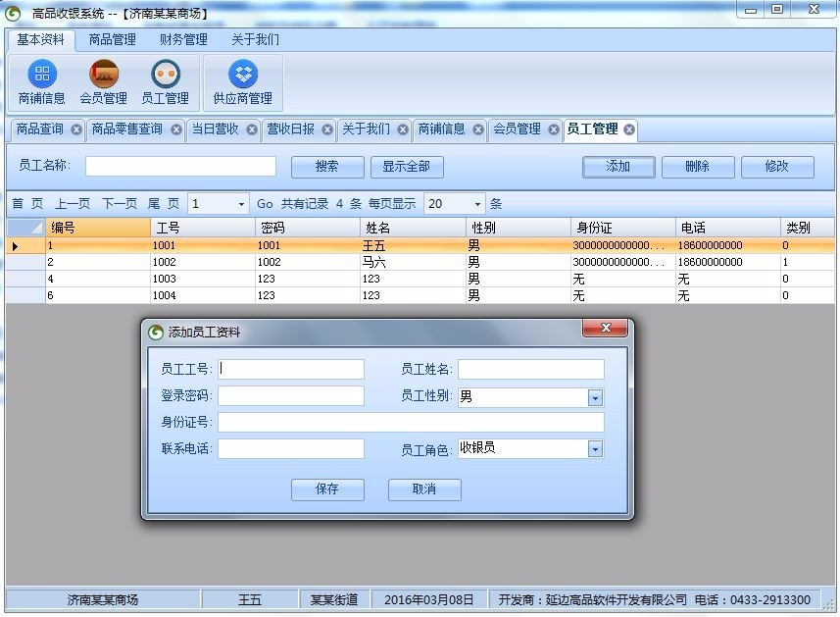Close the 添加员工资料 dialog red X
Image resolution: width=840 pixels, height=617 pixels.
pos(605,329)
